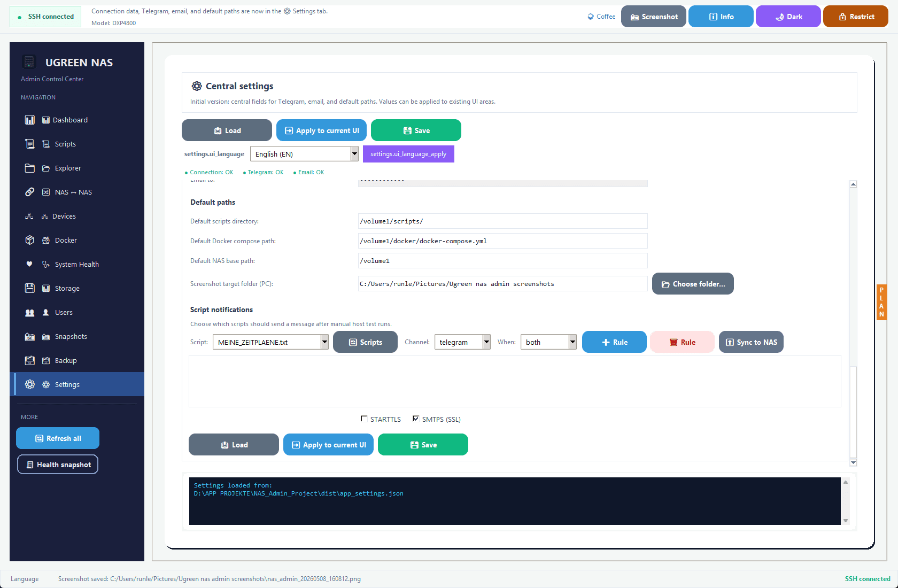
Task: Click the Central settings gear icon
Action: coord(197,86)
